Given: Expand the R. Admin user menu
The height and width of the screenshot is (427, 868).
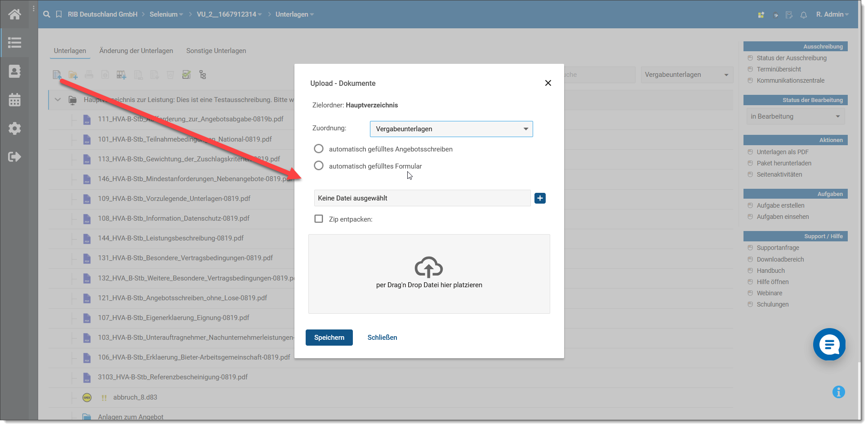Looking at the screenshot, I should pyautogui.click(x=832, y=14).
